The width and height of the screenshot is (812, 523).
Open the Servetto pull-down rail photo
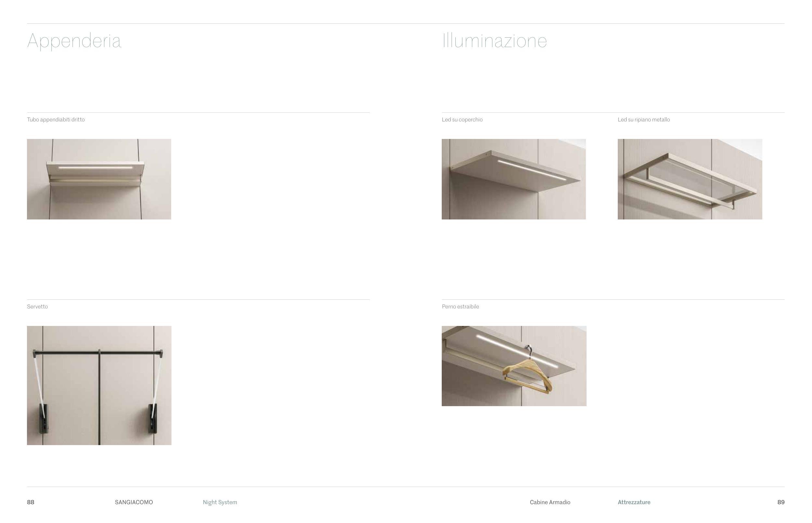click(99, 385)
